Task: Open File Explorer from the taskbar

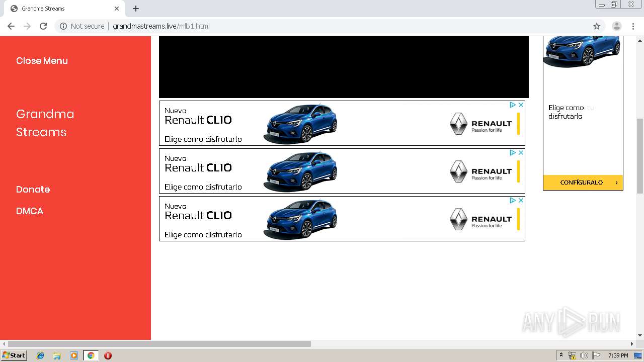Action: [x=57, y=355]
